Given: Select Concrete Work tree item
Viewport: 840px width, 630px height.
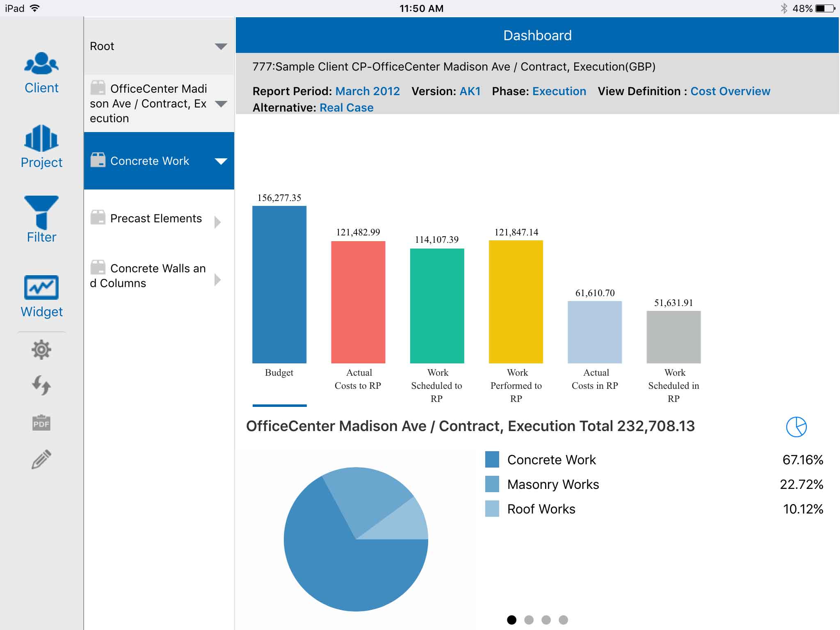Looking at the screenshot, I should (x=150, y=161).
